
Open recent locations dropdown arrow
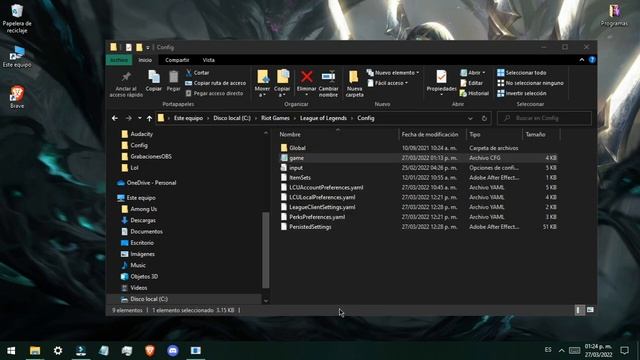tap(140, 118)
